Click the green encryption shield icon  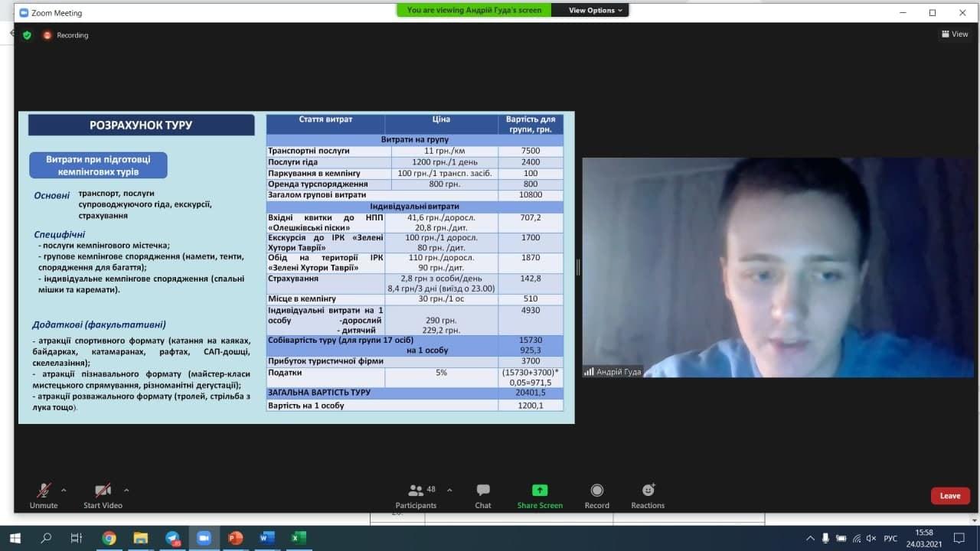[x=27, y=35]
